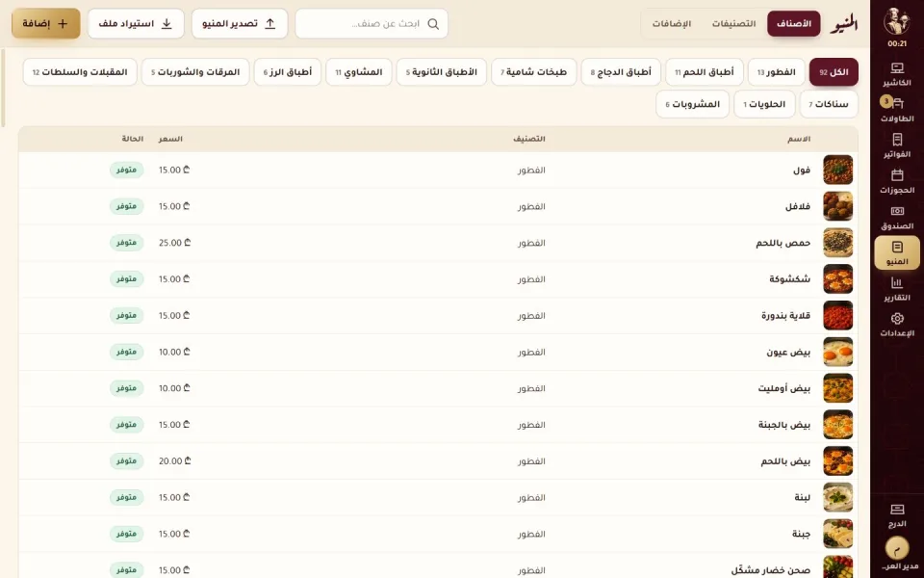Click the plus icon on إضافة button
Image resolution: width=924 pixels, height=578 pixels.
tap(63, 23)
